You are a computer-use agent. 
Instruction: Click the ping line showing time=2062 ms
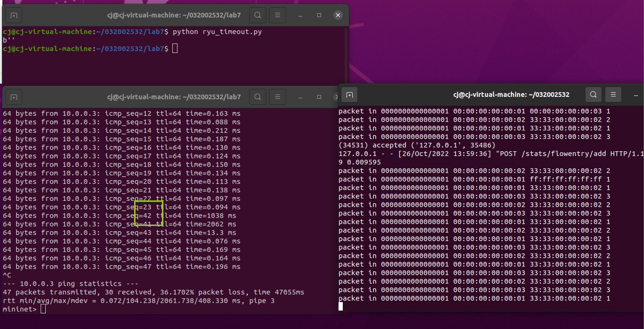[x=119, y=225]
